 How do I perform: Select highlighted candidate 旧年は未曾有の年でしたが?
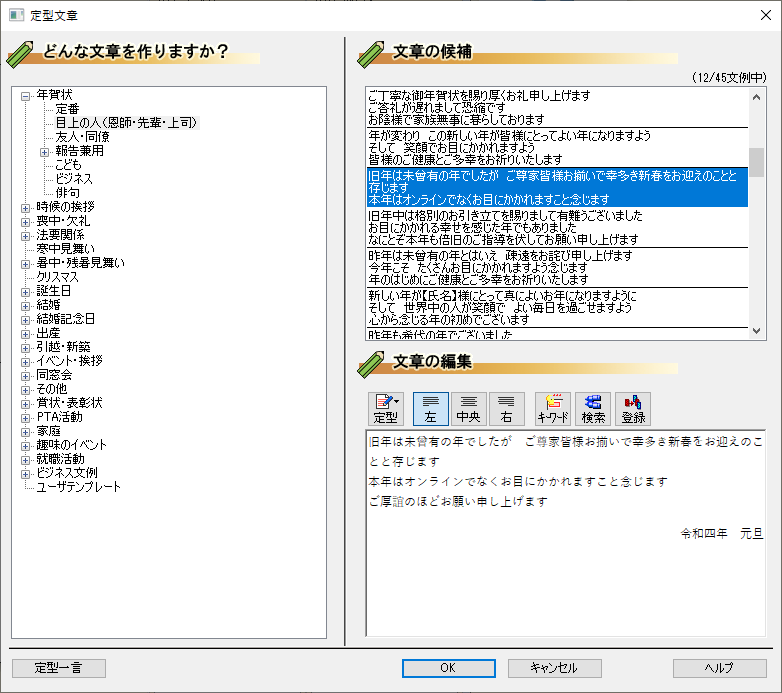coord(557,187)
